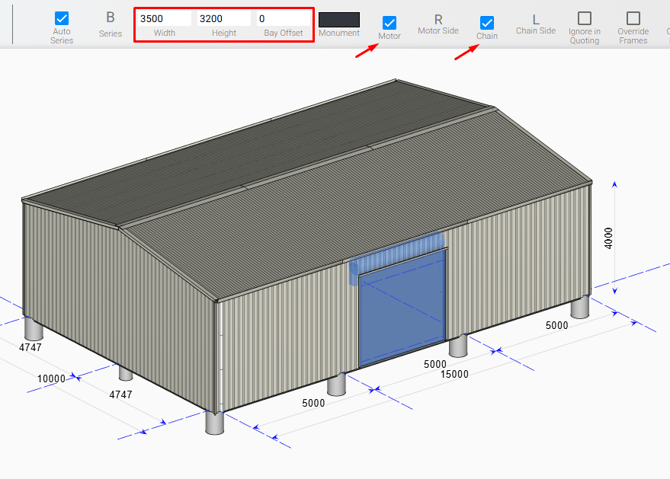Click the Series B selector
The height and width of the screenshot is (479, 670).
[x=110, y=18]
